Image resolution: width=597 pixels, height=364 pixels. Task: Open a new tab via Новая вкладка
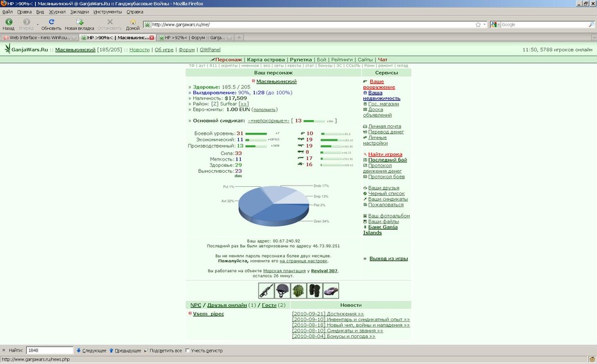[x=79, y=24]
